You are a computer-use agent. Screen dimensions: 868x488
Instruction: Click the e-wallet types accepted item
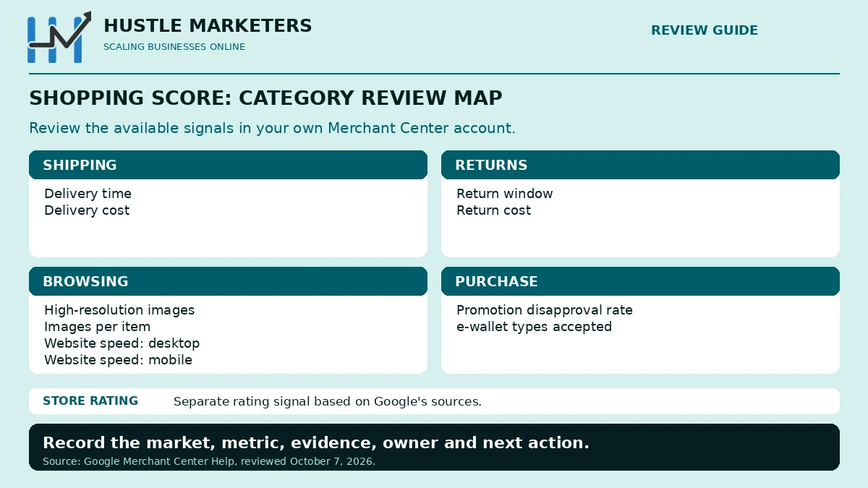pos(534,327)
